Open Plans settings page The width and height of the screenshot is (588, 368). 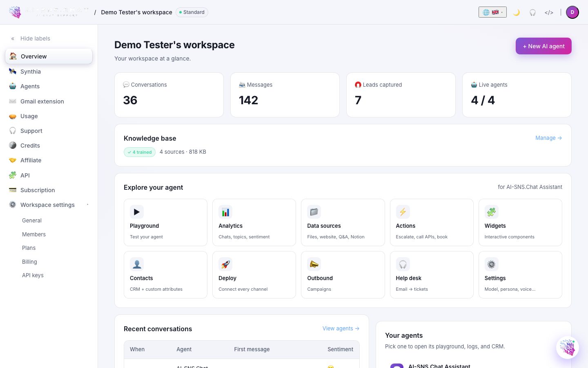tap(29, 248)
